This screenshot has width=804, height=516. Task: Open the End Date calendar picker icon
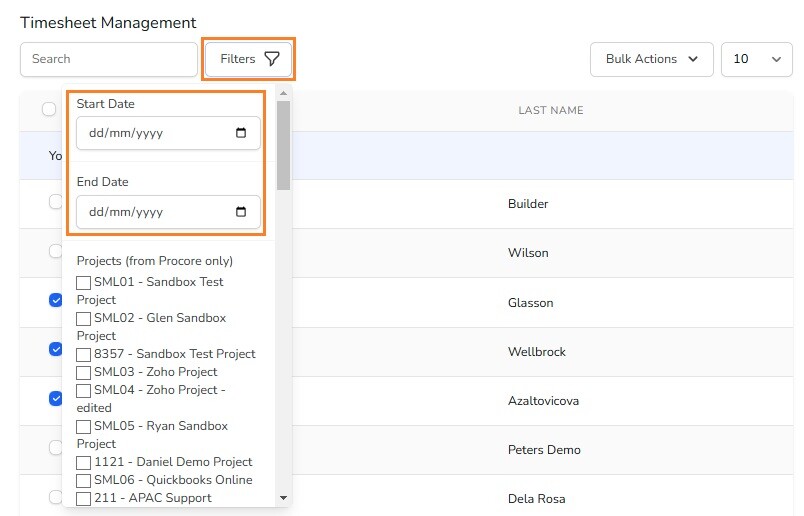pyautogui.click(x=240, y=211)
